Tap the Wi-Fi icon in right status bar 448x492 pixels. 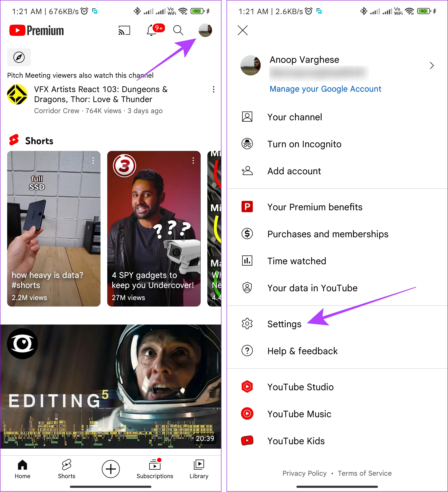[409, 11]
